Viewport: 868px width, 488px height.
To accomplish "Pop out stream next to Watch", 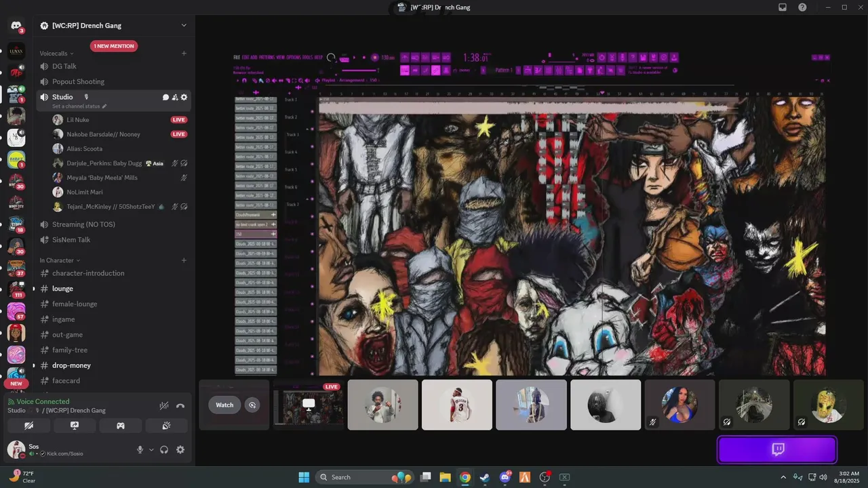I will click(252, 405).
